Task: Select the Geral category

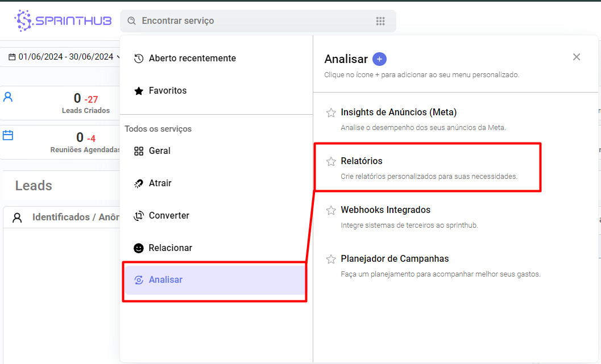Action: [159, 150]
